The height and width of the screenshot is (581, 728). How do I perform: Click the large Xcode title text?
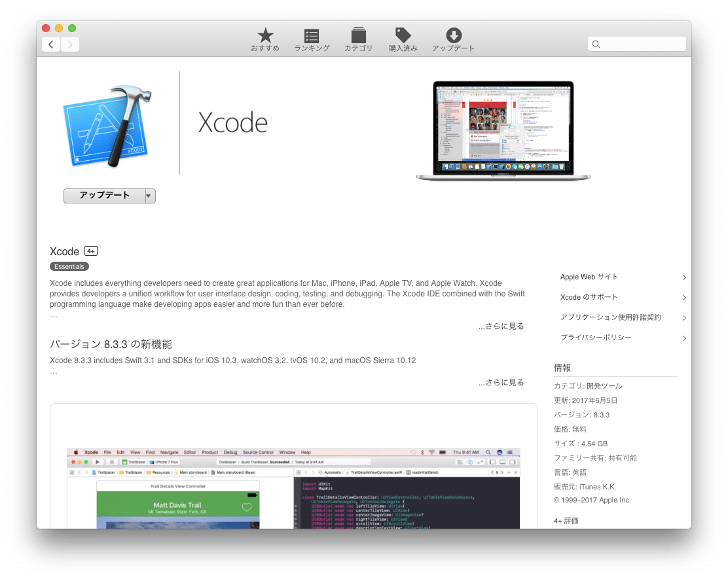coord(232,123)
